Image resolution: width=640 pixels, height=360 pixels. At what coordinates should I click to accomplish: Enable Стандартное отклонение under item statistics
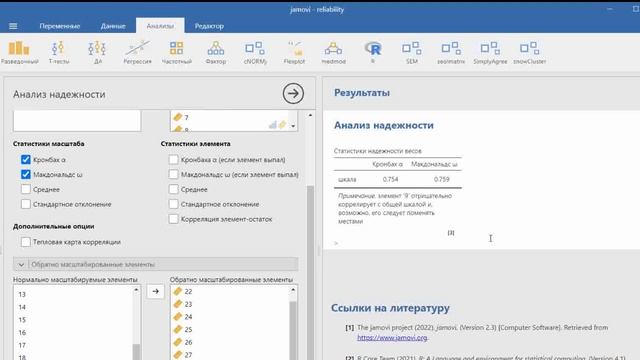(x=173, y=204)
